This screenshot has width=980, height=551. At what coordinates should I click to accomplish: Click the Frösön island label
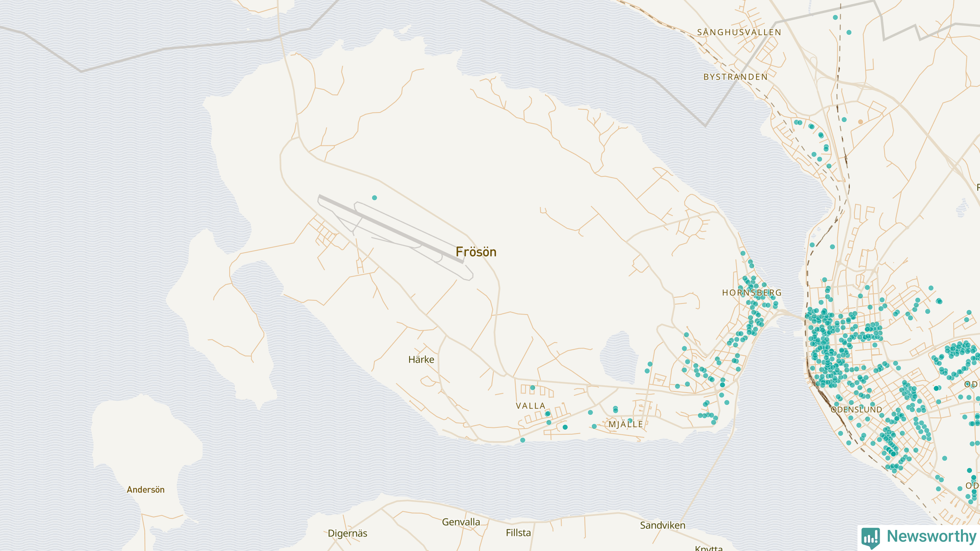pos(476,252)
